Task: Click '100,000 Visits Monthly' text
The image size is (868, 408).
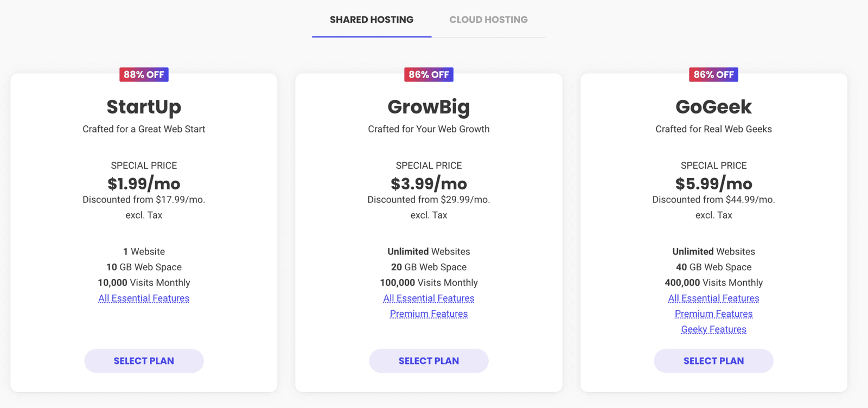Action: [x=429, y=283]
